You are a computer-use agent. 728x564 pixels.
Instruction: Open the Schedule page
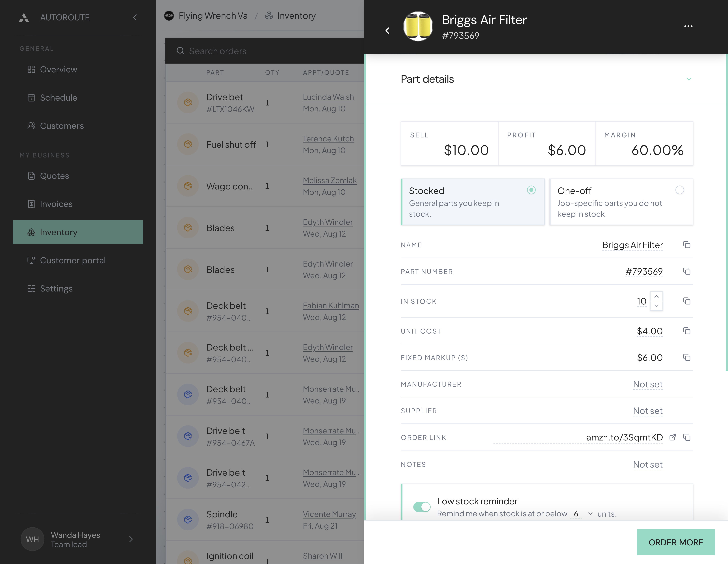coord(78,98)
